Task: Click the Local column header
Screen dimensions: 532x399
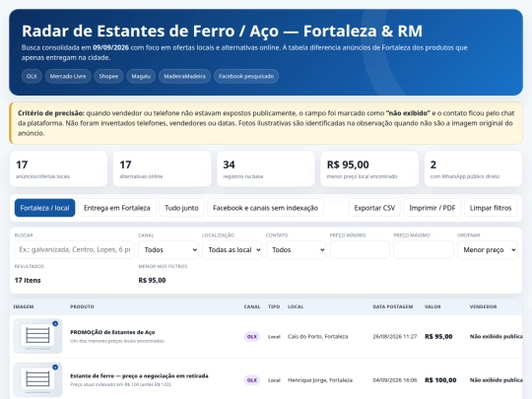Action: (296, 306)
